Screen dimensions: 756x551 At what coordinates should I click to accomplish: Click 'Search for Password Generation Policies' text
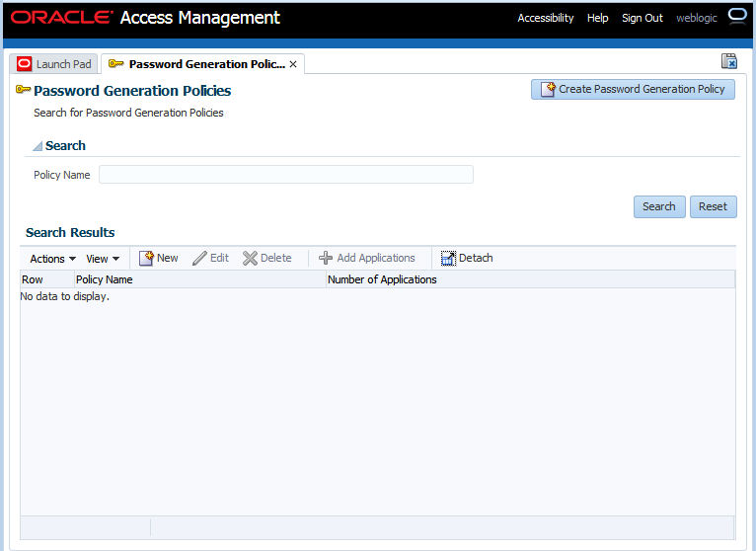point(128,113)
